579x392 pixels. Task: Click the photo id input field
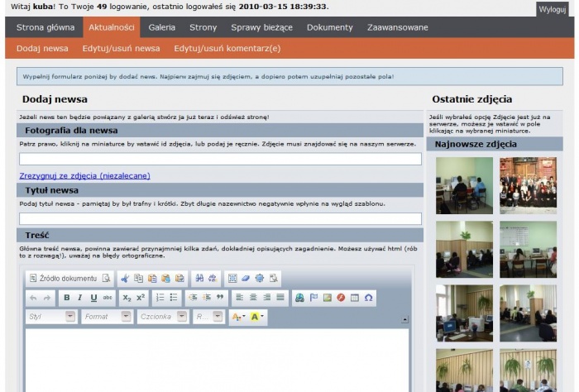click(x=221, y=159)
